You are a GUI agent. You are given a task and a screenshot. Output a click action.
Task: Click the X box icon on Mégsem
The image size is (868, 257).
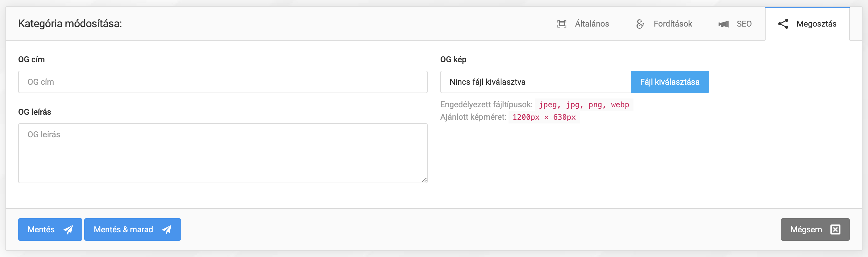coord(835,229)
